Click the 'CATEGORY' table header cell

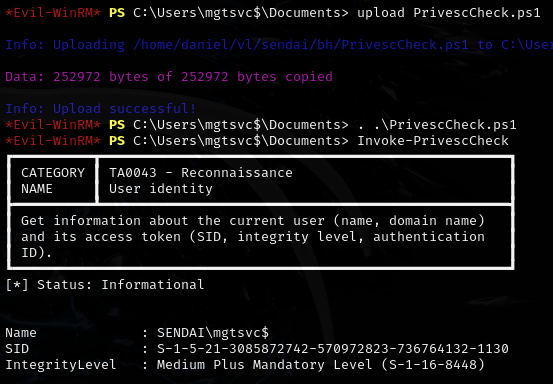coord(53,173)
